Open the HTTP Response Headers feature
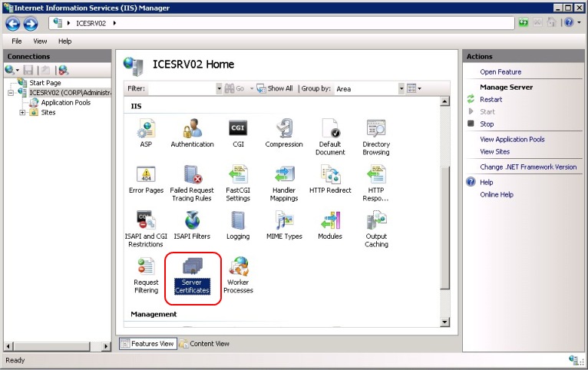 point(376,183)
